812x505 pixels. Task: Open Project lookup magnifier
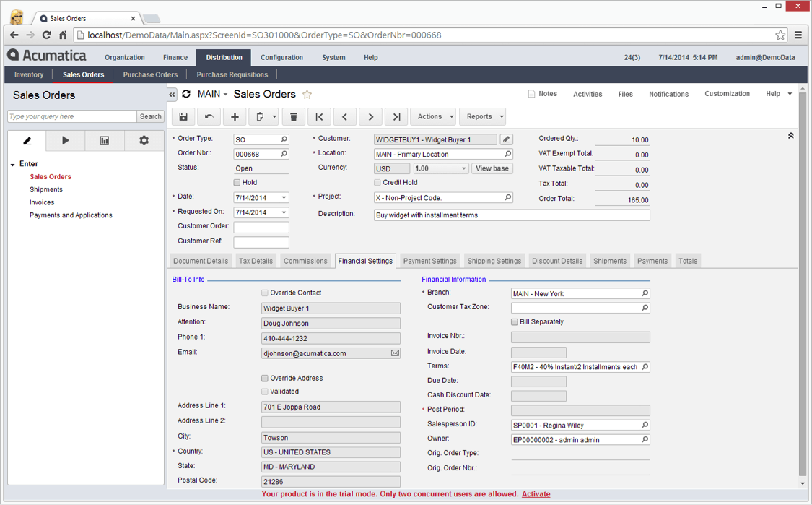(x=508, y=197)
